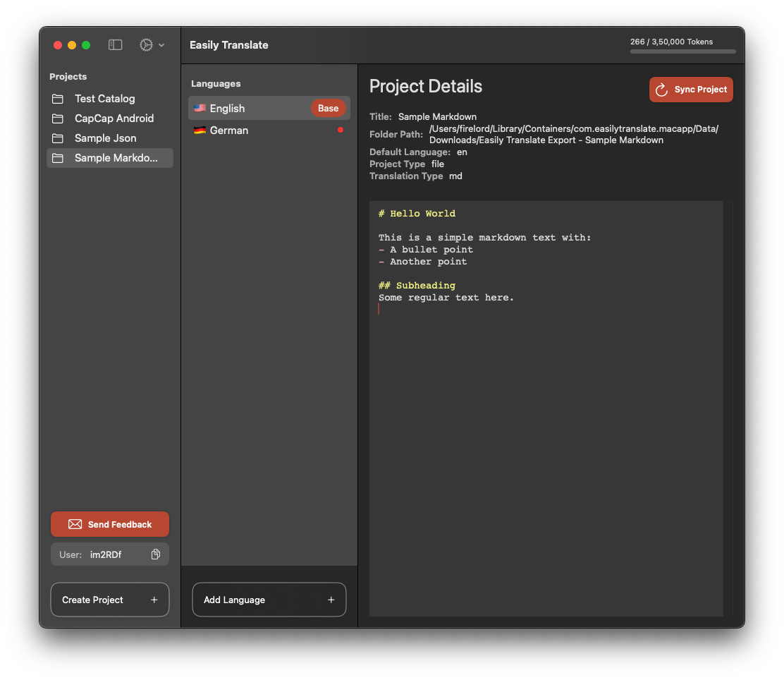Click the Project Details heading
Viewport: 784px width, 680px height.
[x=426, y=86]
